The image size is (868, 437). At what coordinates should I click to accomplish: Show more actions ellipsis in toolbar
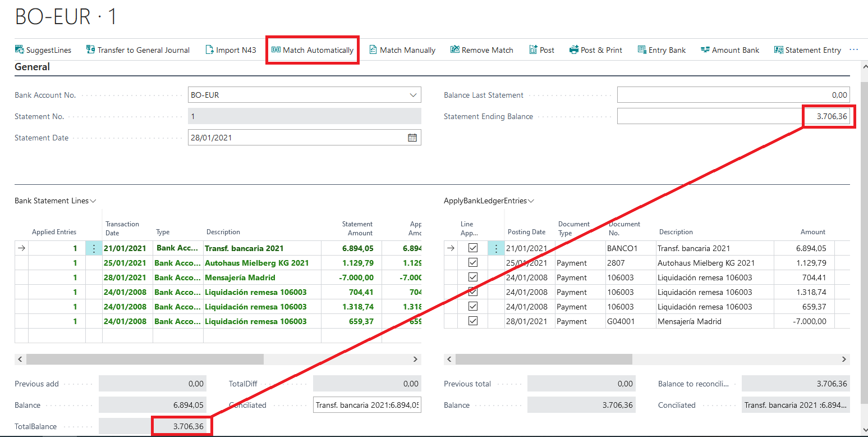pyautogui.click(x=854, y=49)
